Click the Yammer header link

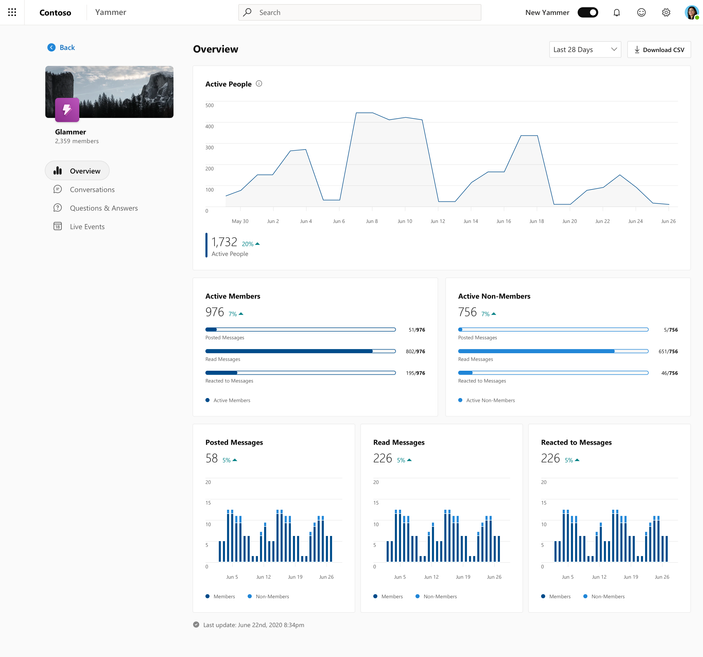click(x=110, y=12)
